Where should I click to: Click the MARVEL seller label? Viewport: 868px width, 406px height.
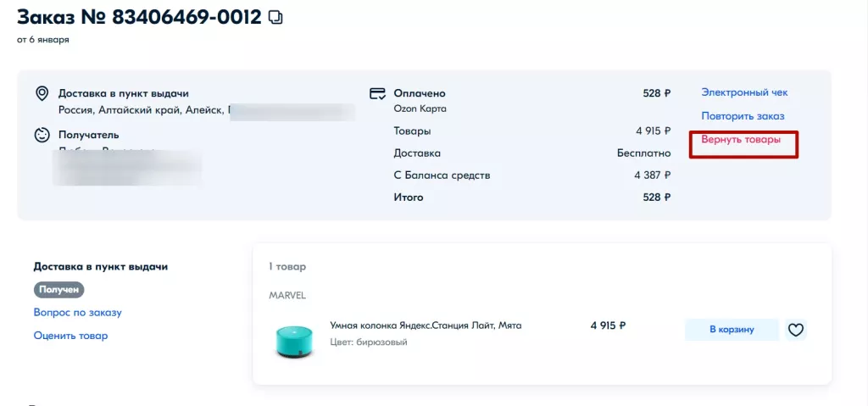pyautogui.click(x=287, y=296)
